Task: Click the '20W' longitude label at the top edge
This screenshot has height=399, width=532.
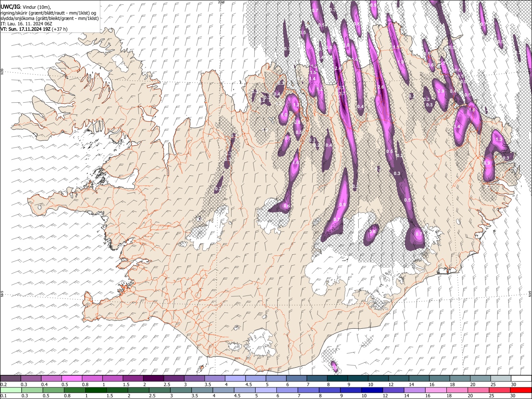Action: 222,2
